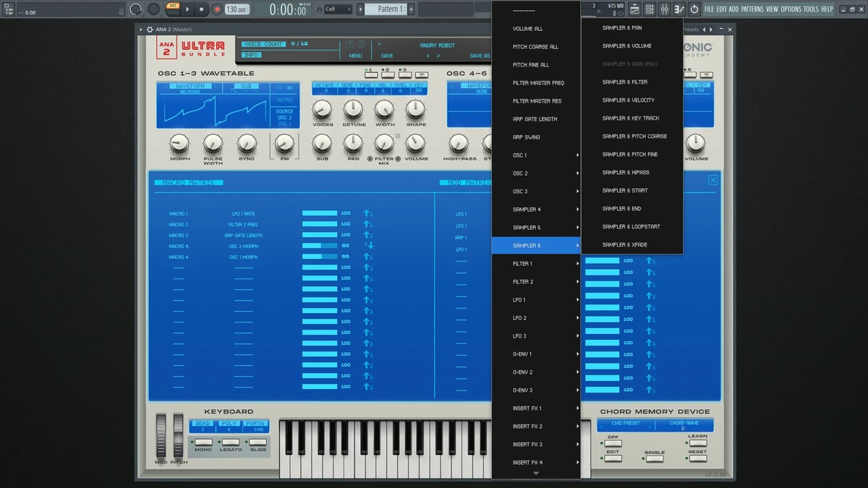Arm the red record button
The width and height of the screenshot is (868, 488).
216,9
